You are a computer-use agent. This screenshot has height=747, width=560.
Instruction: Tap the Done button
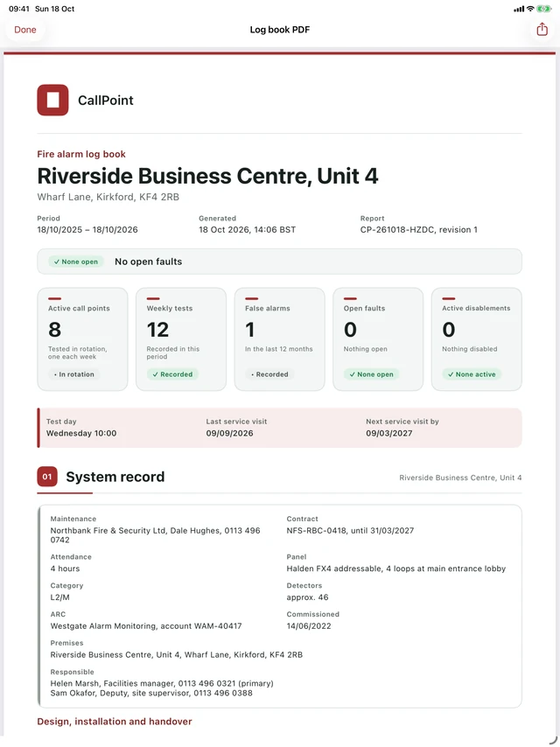[x=25, y=30]
